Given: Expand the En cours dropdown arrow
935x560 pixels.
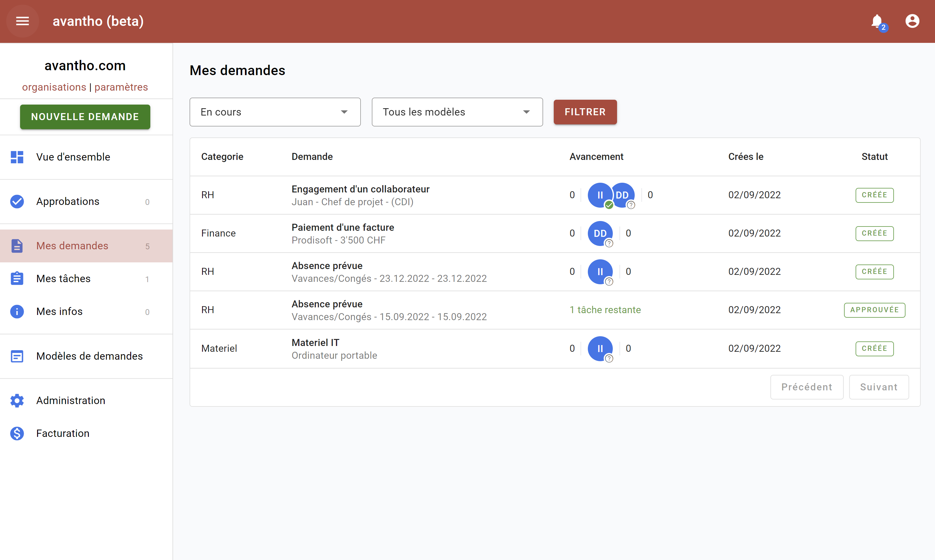Looking at the screenshot, I should [344, 112].
